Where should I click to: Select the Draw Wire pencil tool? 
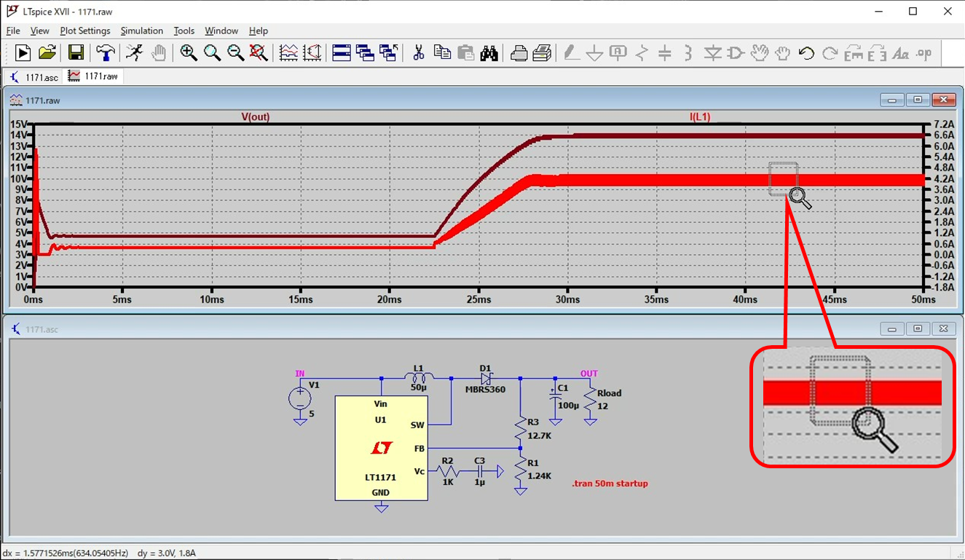pos(571,52)
